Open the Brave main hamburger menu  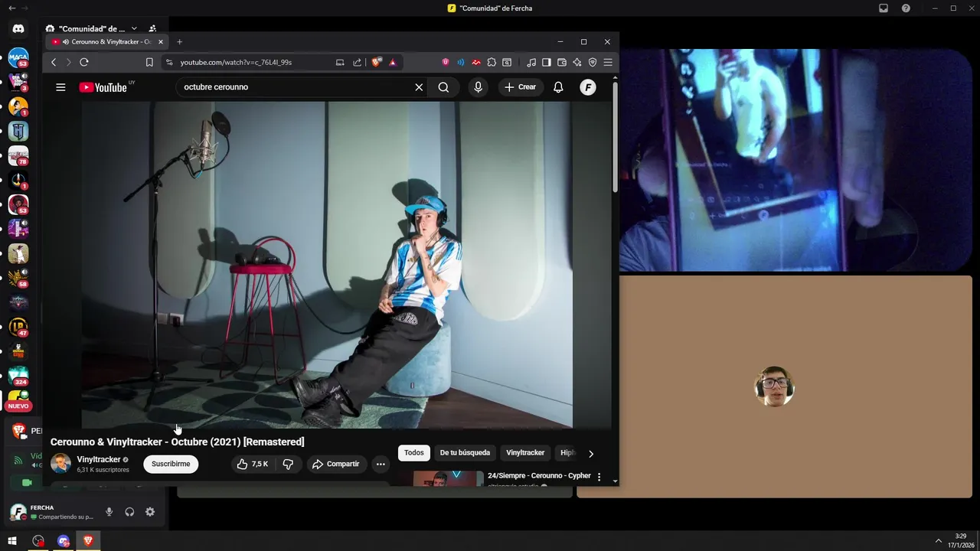[608, 62]
